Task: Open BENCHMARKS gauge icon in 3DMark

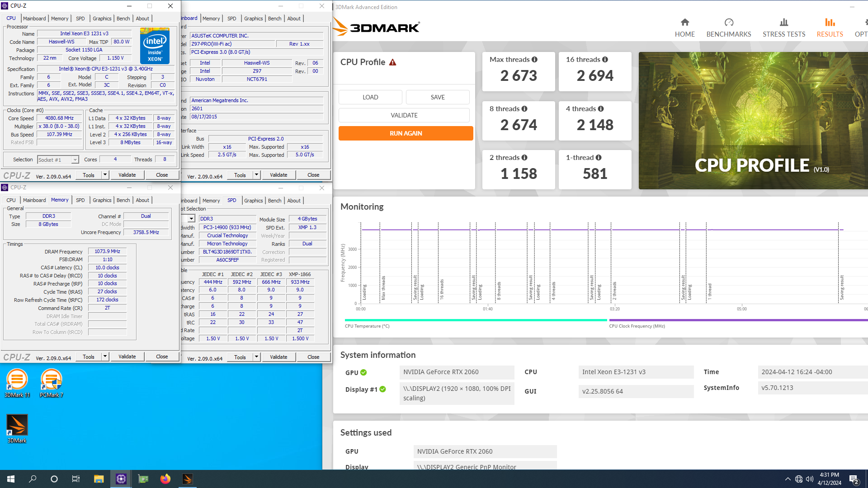Action: (x=729, y=22)
